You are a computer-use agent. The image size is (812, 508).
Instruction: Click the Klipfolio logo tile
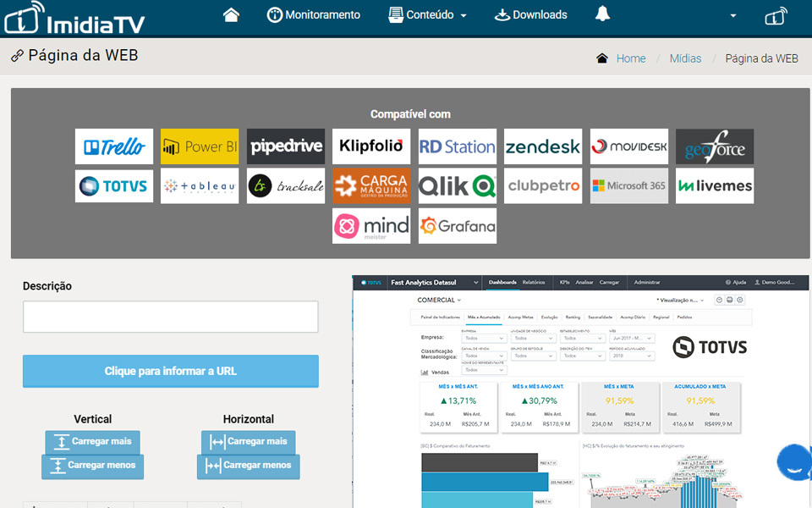click(371, 146)
